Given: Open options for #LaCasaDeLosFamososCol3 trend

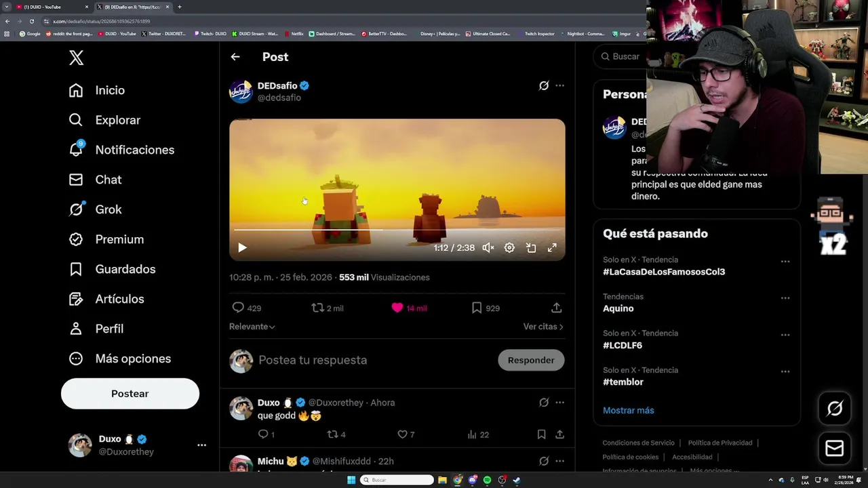Looking at the screenshot, I should click(x=785, y=262).
